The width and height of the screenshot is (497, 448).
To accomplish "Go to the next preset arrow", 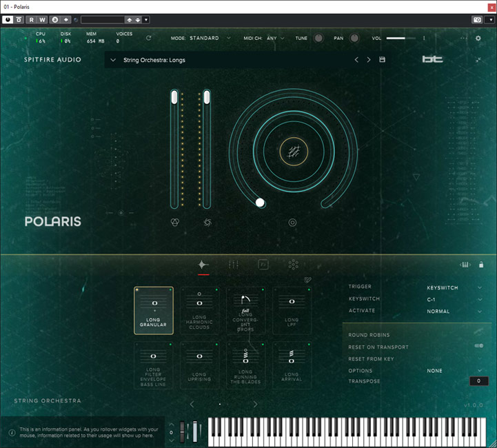I will coord(369,60).
